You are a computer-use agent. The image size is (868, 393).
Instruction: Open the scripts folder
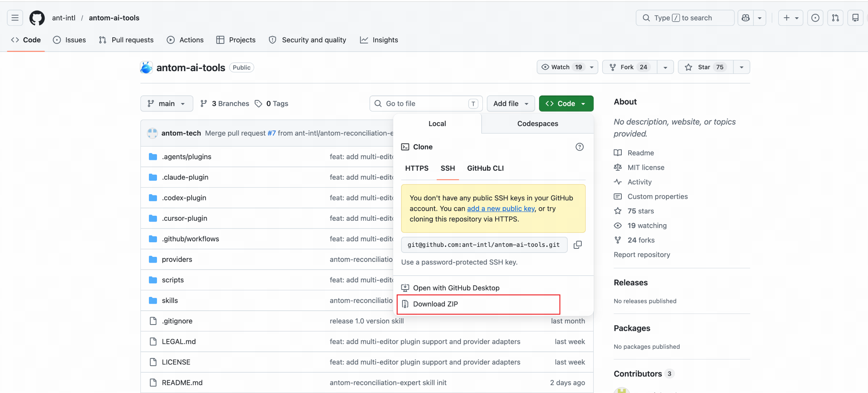(x=173, y=280)
